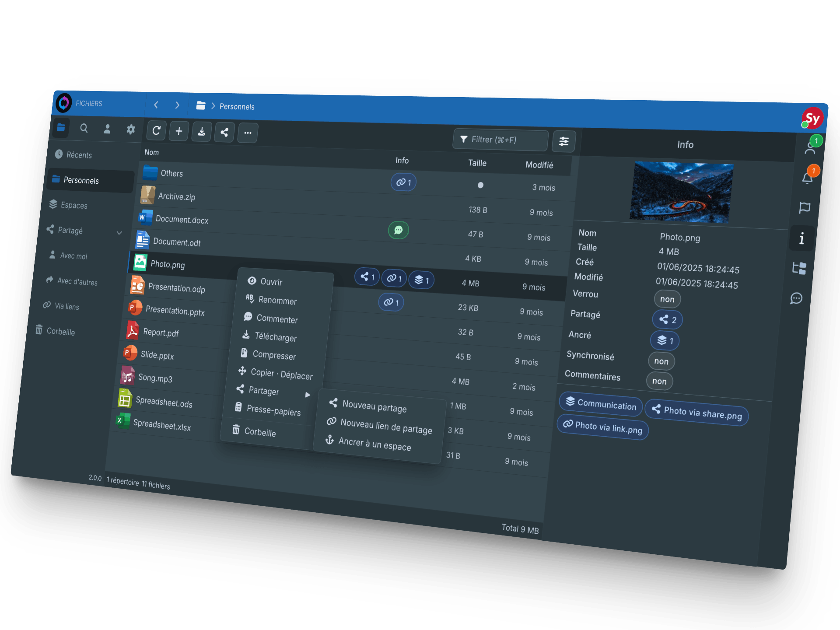The width and height of the screenshot is (840, 630).
Task: Click the share toolbar button
Action: tap(224, 133)
